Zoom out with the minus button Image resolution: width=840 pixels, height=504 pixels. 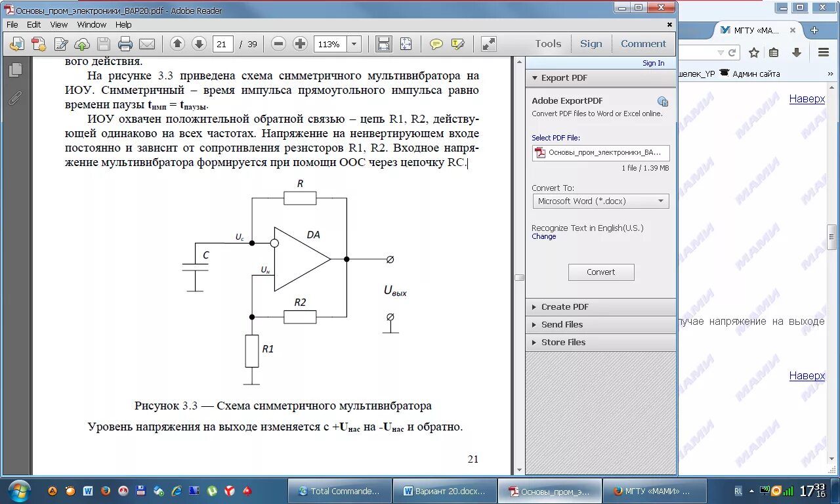pyautogui.click(x=278, y=44)
